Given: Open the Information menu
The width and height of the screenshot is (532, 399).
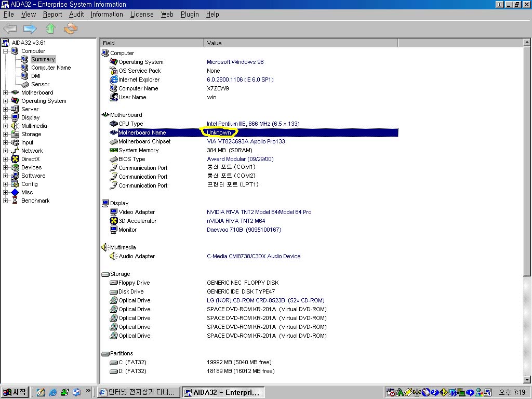Looking at the screenshot, I should (107, 14).
